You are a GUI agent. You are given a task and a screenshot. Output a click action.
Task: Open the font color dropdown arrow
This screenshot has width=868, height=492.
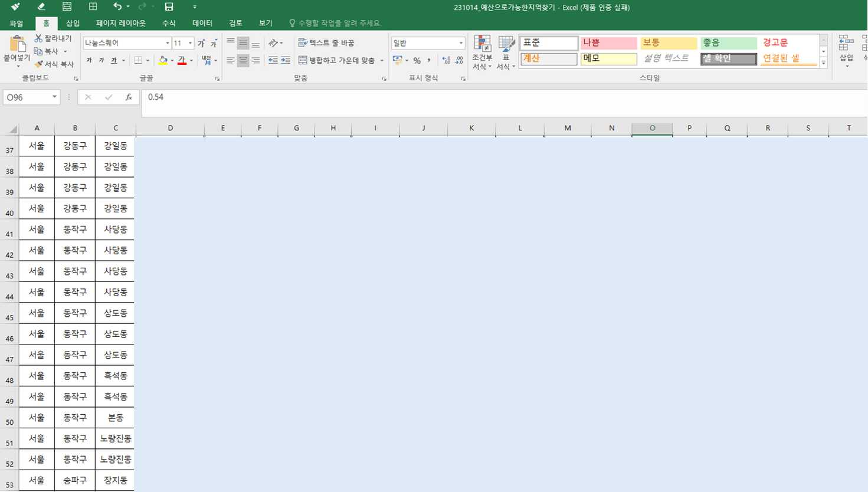[191, 60]
